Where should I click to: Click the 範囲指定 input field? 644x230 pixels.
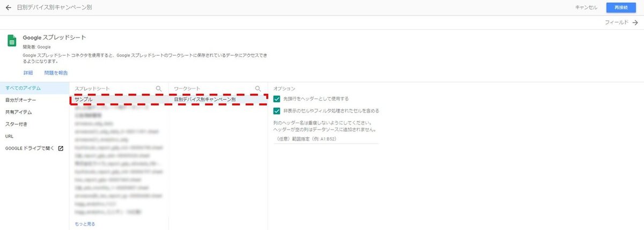click(326, 139)
